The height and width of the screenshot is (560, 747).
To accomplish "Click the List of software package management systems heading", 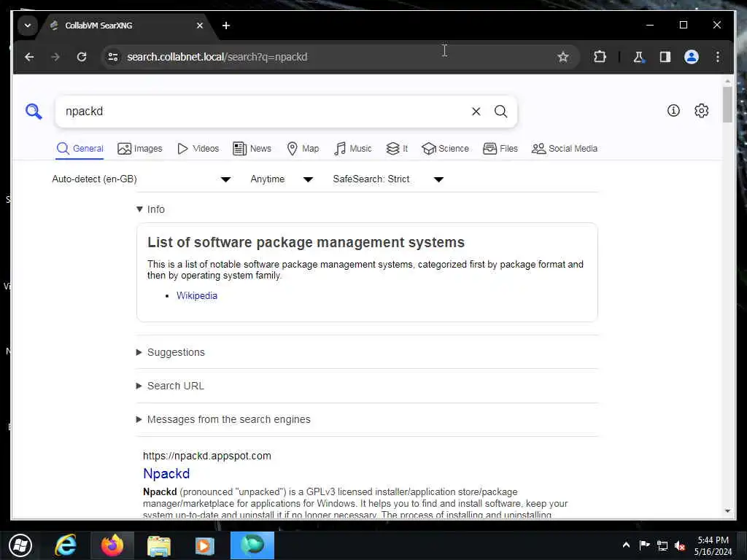I will 306,242.
